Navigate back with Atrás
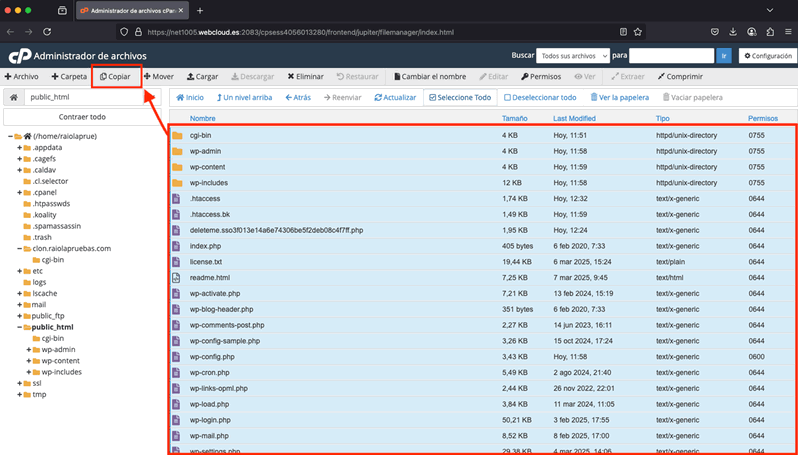This screenshot has height=455, width=798. [x=298, y=97]
